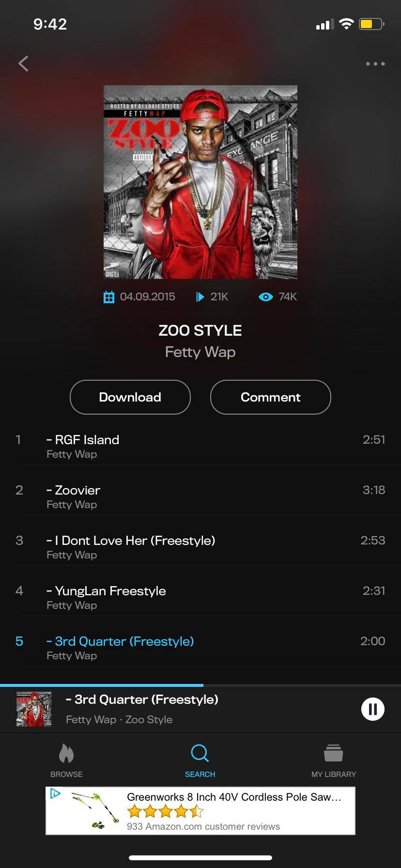Select the Search tab magnifier icon
This screenshot has width=401, height=868.
(x=200, y=753)
